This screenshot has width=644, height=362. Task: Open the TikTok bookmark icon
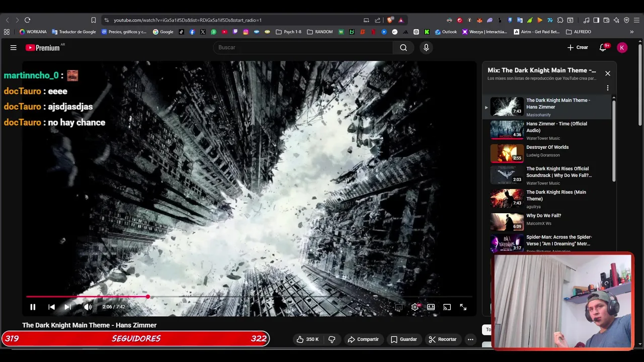point(182,32)
